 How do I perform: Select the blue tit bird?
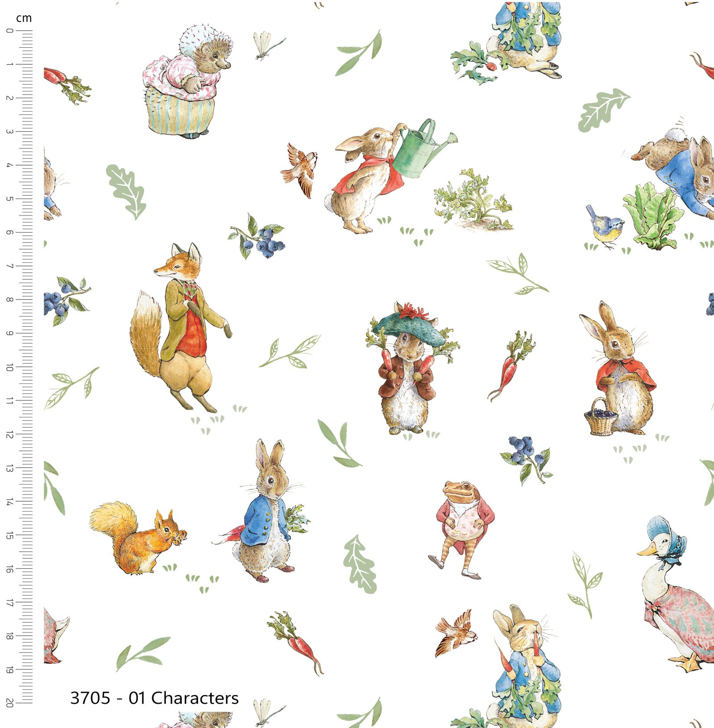(605, 227)
